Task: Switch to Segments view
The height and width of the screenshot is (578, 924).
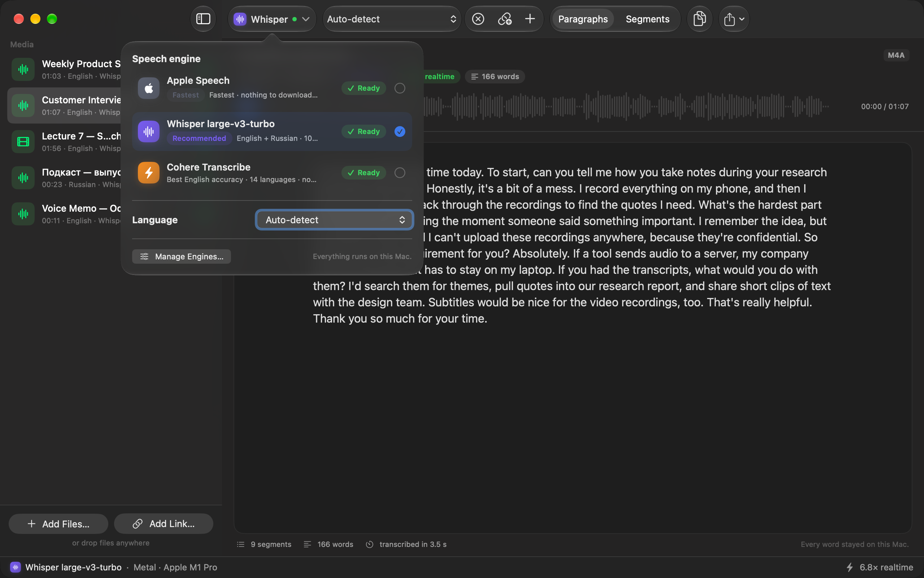Action: [647, 19]
